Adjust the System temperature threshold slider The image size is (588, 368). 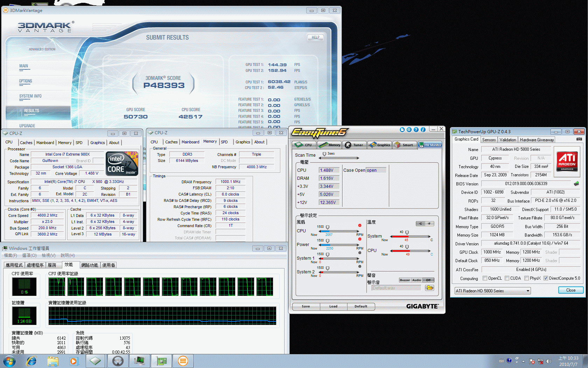click(407, 233)
